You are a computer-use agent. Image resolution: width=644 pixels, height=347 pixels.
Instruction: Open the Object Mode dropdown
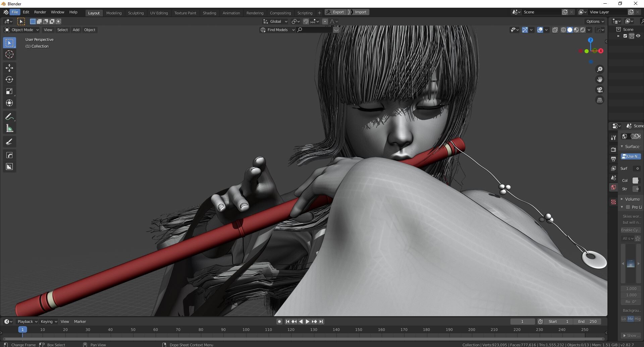22,30
